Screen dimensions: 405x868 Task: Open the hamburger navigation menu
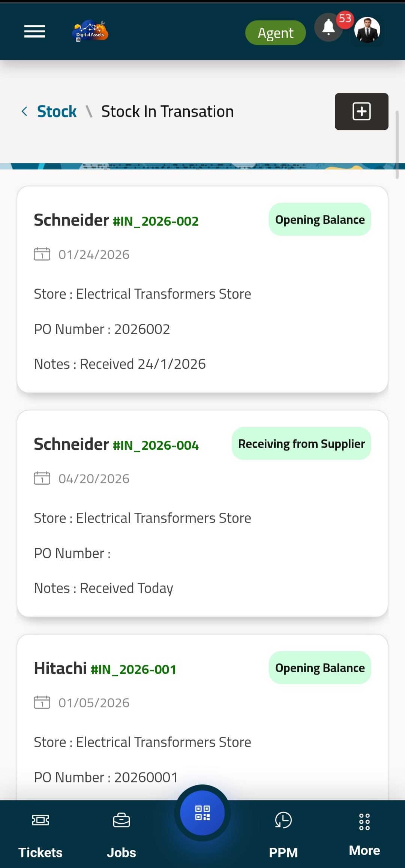tap(34, 31)
